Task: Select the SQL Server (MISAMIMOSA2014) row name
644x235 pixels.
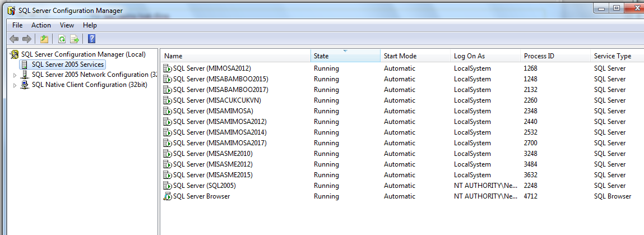Action: (220, 132)
